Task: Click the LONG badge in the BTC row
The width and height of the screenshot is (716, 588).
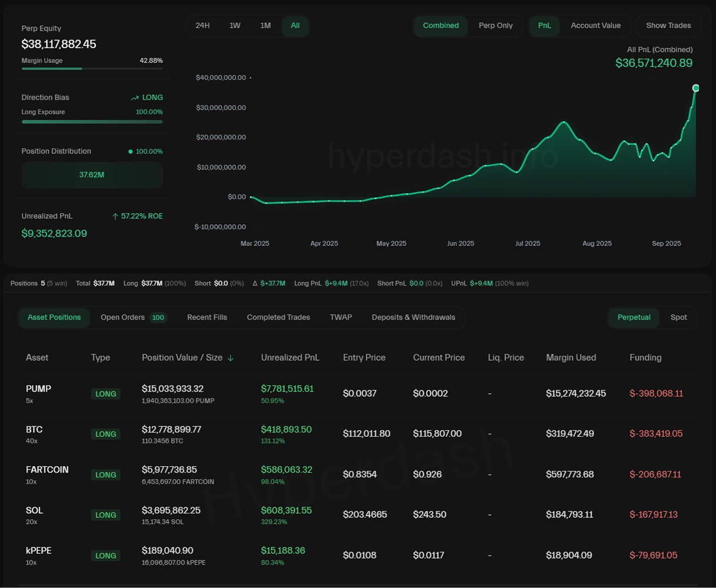Action: click(105, 434)
